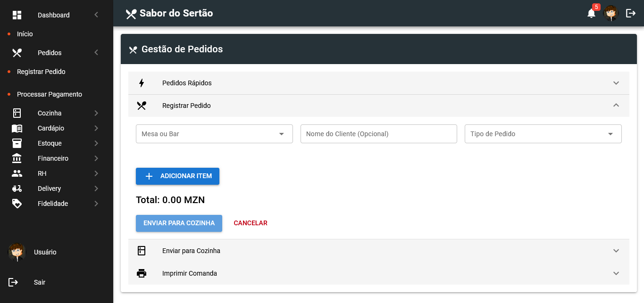Click the logout icon in top bar
Image resolution: width=644 pixels, height=303 pixels.
(x=631, y=13)
